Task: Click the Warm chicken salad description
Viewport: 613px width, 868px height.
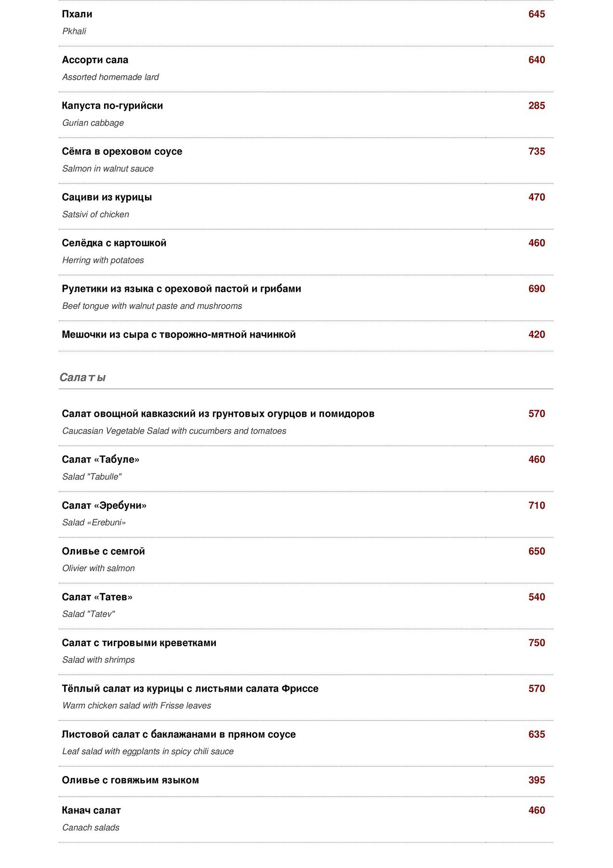Action: [137, 706]
